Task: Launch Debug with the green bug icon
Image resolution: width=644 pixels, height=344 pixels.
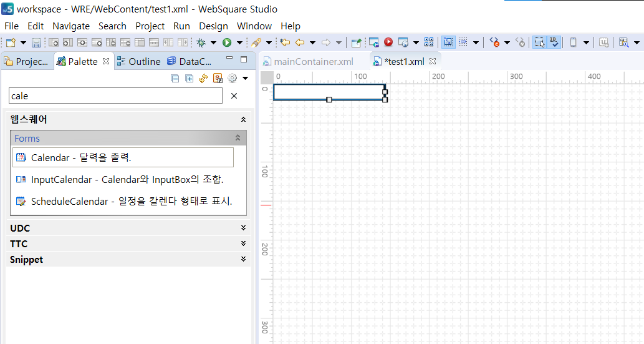Action: click(201, 42)
